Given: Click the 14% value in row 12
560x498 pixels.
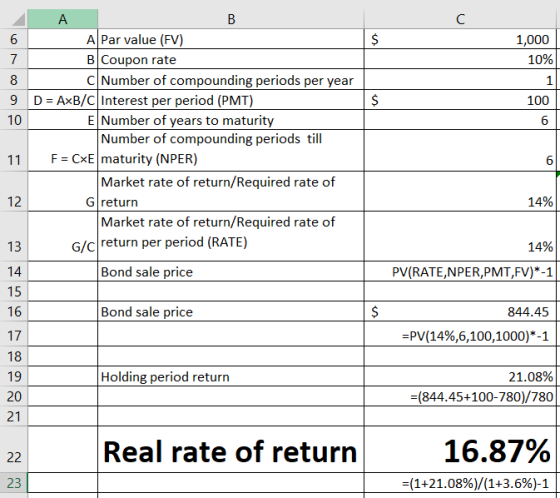Looking at the screenshot, I should [x=460, y=191].
